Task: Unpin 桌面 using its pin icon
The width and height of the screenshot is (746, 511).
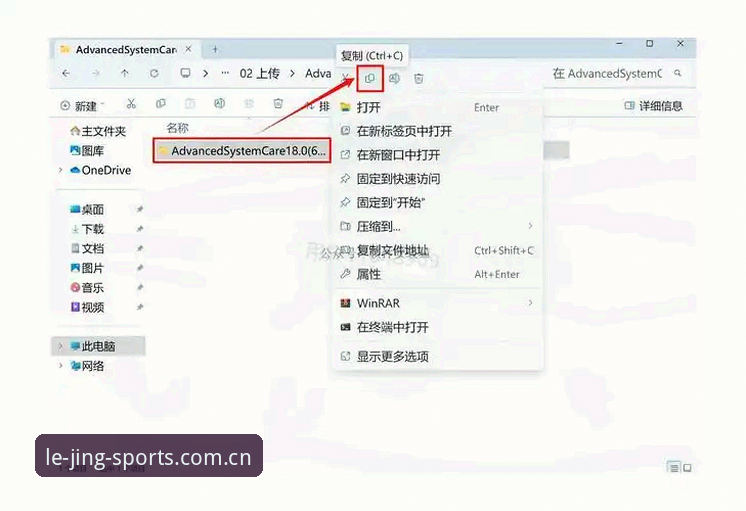Action: pyautogui.click(x=139, y=209)
